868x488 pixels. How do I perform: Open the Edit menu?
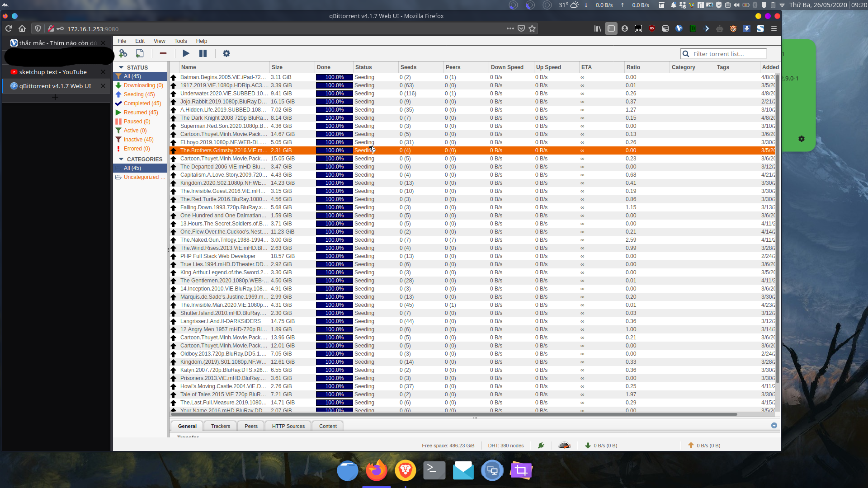coord(140,41)
